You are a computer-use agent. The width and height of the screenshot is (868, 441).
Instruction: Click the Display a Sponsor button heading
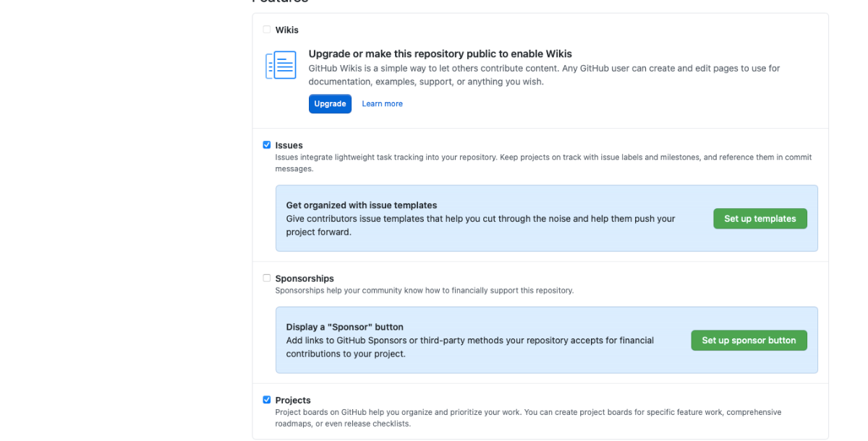tap(345, 326)
